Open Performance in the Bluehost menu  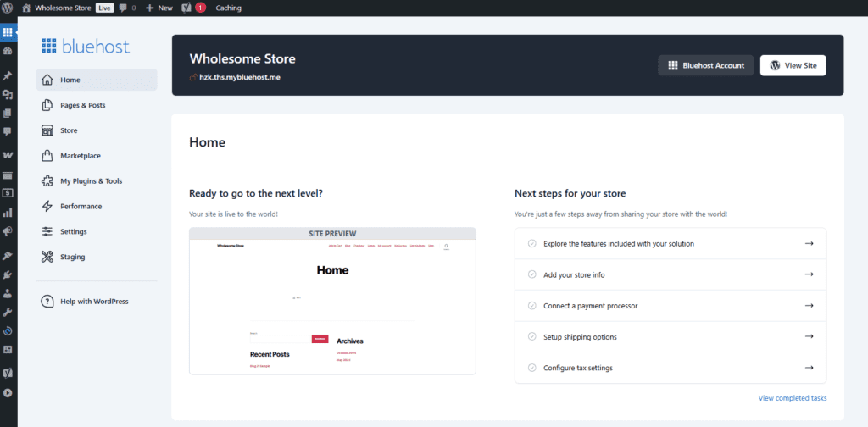pos(97,207)
